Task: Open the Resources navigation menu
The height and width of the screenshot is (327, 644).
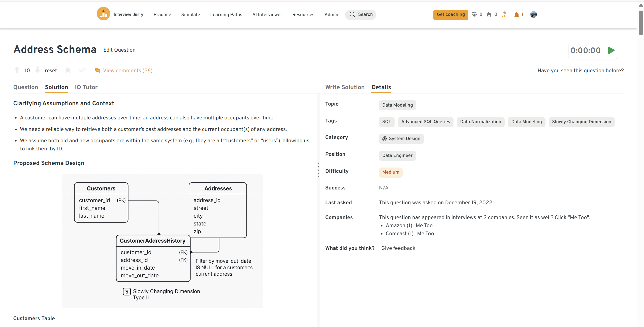Action: (303, 14)
